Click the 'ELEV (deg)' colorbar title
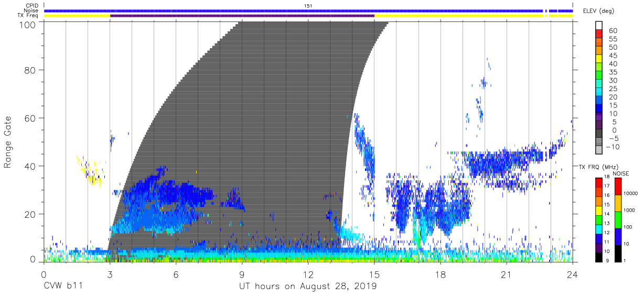Screen dimensions: 644x297 [600, 10]
